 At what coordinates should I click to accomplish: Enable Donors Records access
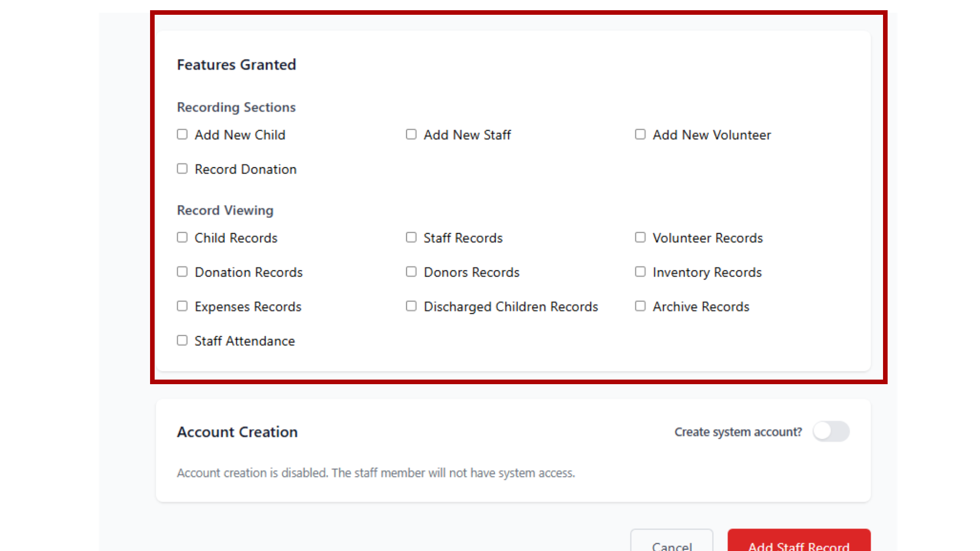click(411, 271)
